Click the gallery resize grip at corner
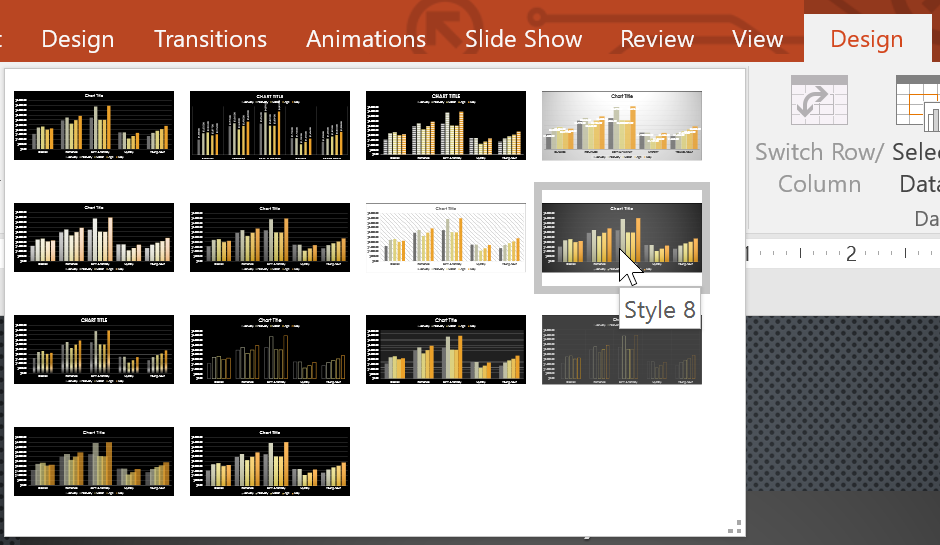The height and width of the screenshot is (545, 940). [x=735, y=527]
